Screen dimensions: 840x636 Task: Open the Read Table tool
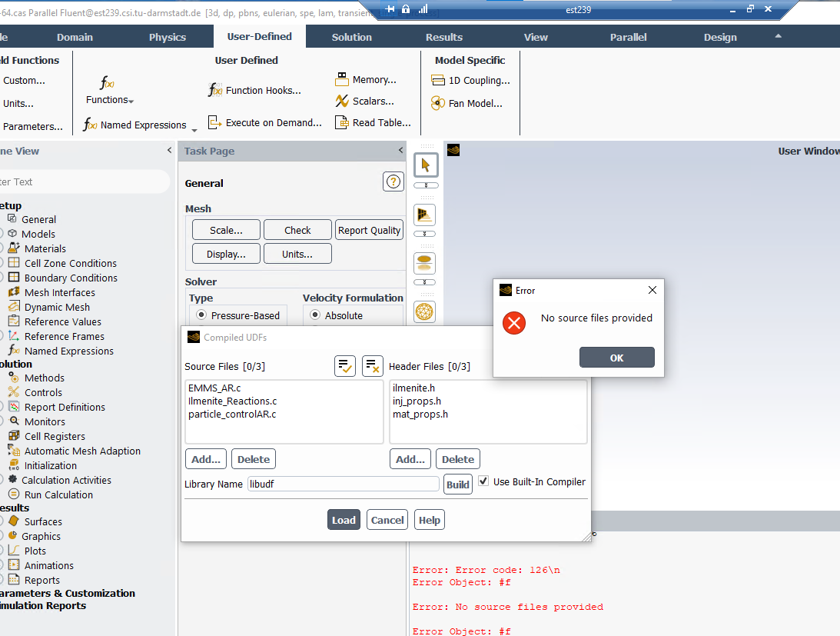point(342,123)
